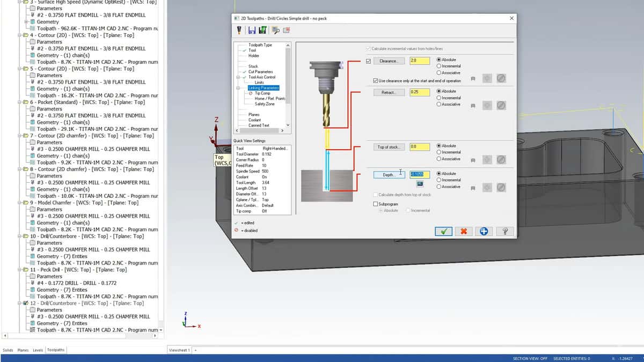Select Incremental radio for Retract
The width and height of the screenshot is (644, 362).
click(x=440, y=98)
